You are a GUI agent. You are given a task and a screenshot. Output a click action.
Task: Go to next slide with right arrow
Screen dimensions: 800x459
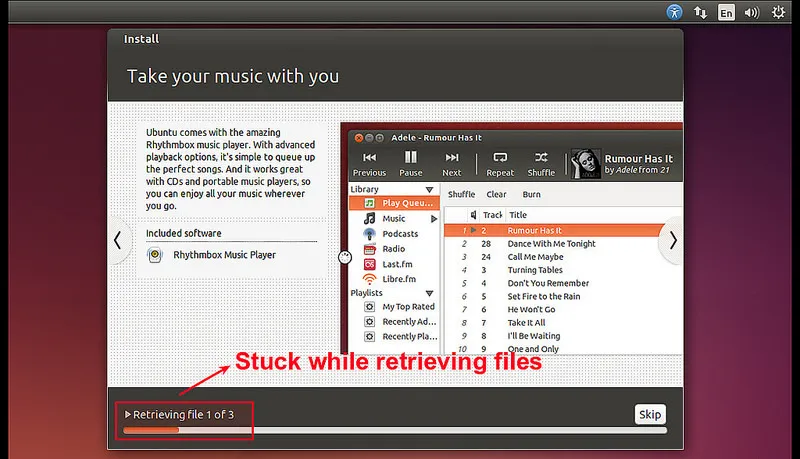point(673,240)
